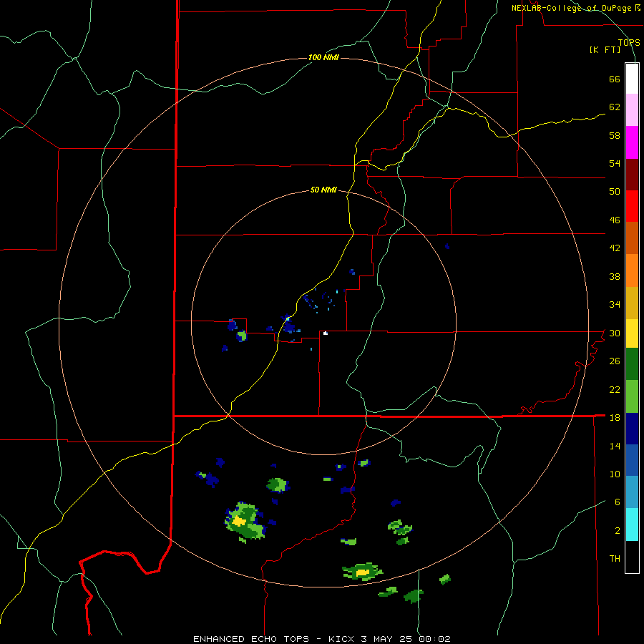644x644 pixels.
Task: Click the white radar site marker at center
Action: [x=326, y=333]
